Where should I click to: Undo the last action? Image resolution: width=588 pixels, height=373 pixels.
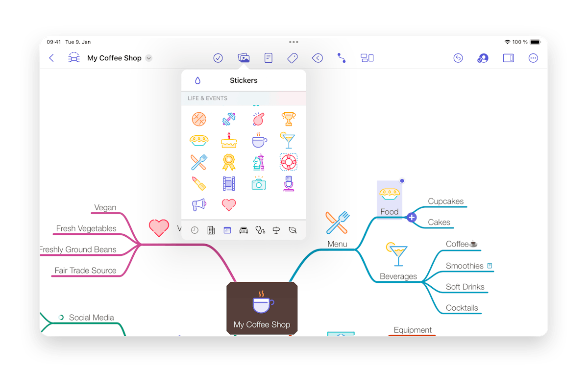[458, 58]
